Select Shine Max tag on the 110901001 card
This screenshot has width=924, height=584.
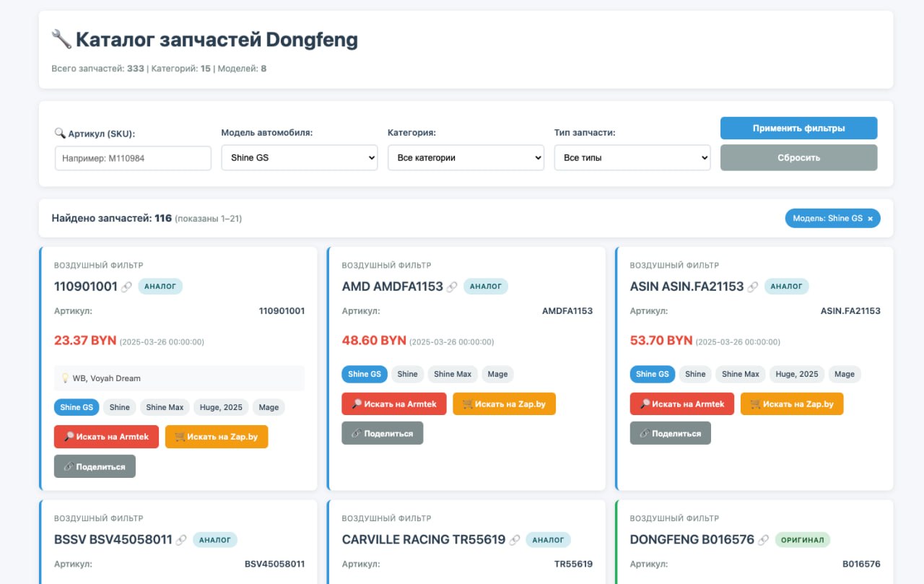click(x=165, y=407)
